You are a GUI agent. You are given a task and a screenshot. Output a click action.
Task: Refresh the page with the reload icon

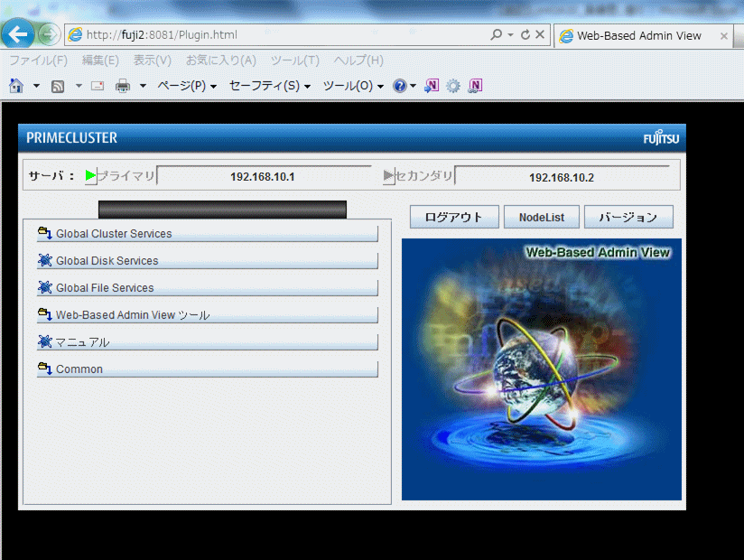click(x=525, y=34)
